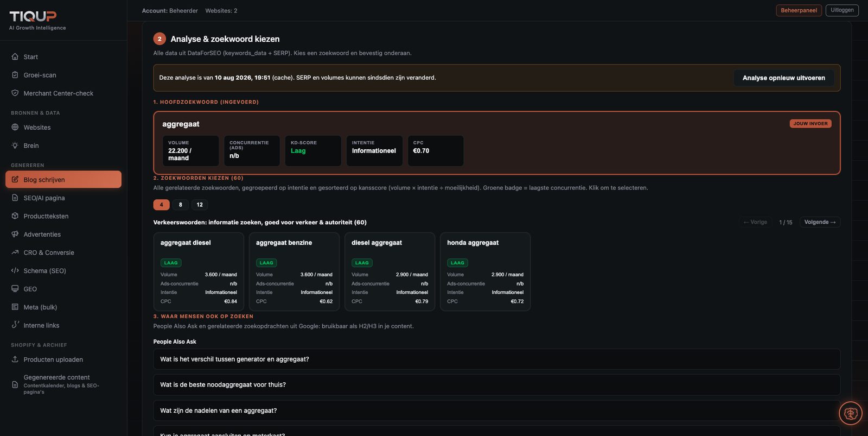
Task: Click the Meta (bulk) list icon
Action: tap(15, 307)
